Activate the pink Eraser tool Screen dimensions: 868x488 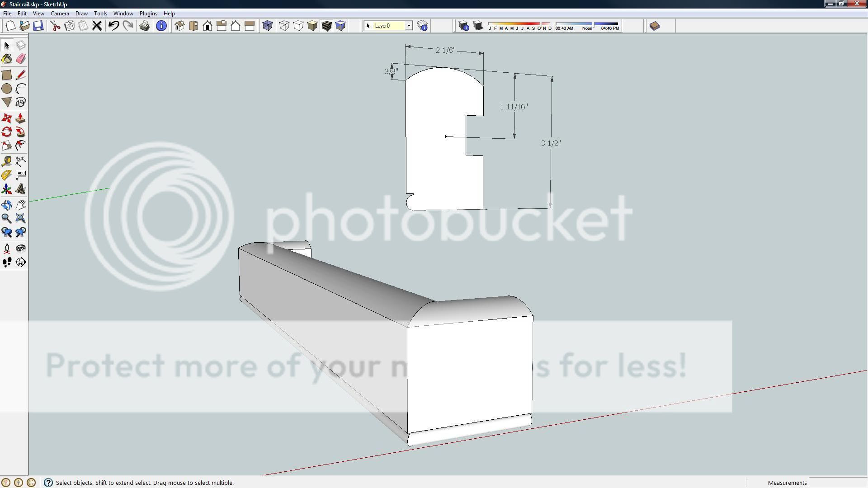click(x=21, y=59)
